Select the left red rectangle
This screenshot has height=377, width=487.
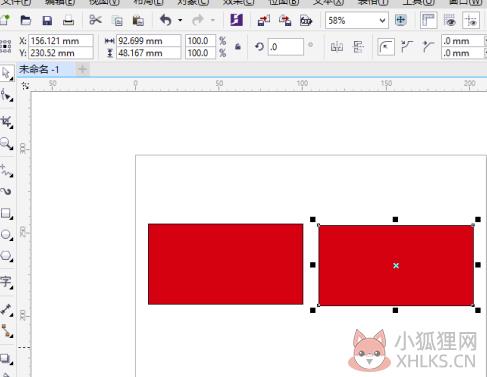coord(226,264)
